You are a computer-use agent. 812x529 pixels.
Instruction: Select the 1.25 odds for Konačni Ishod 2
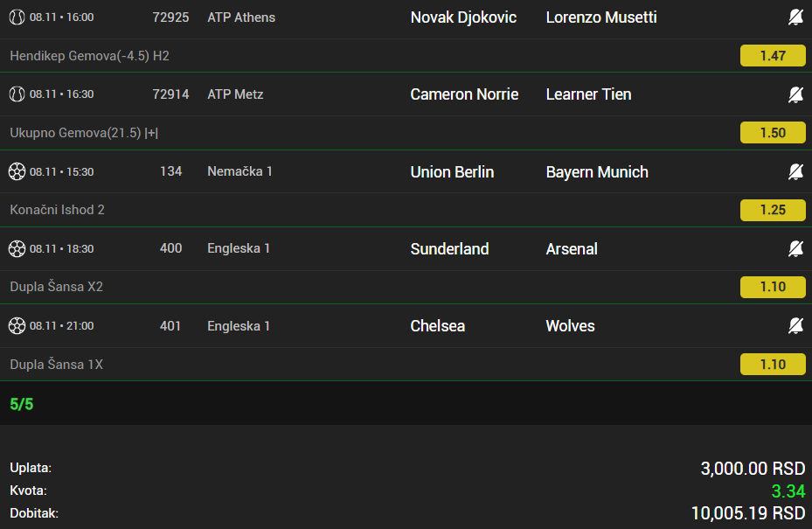pos(773,210)
